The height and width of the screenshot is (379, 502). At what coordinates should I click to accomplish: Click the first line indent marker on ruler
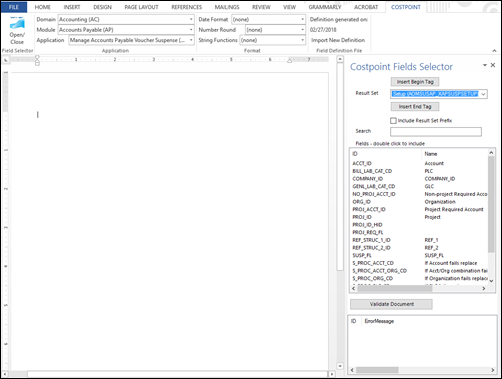(37, 57)
